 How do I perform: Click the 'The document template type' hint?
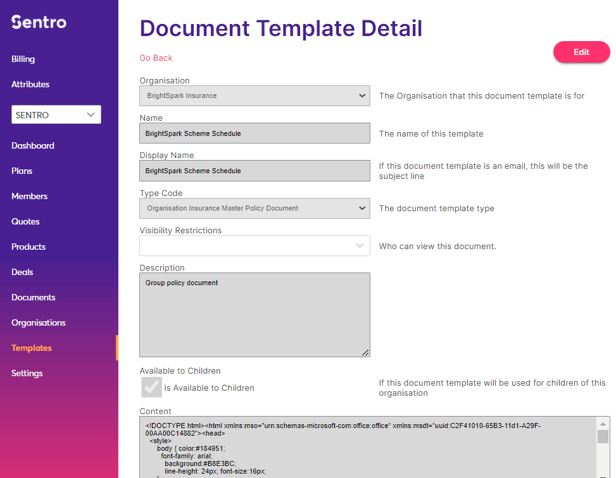[436, 208]
